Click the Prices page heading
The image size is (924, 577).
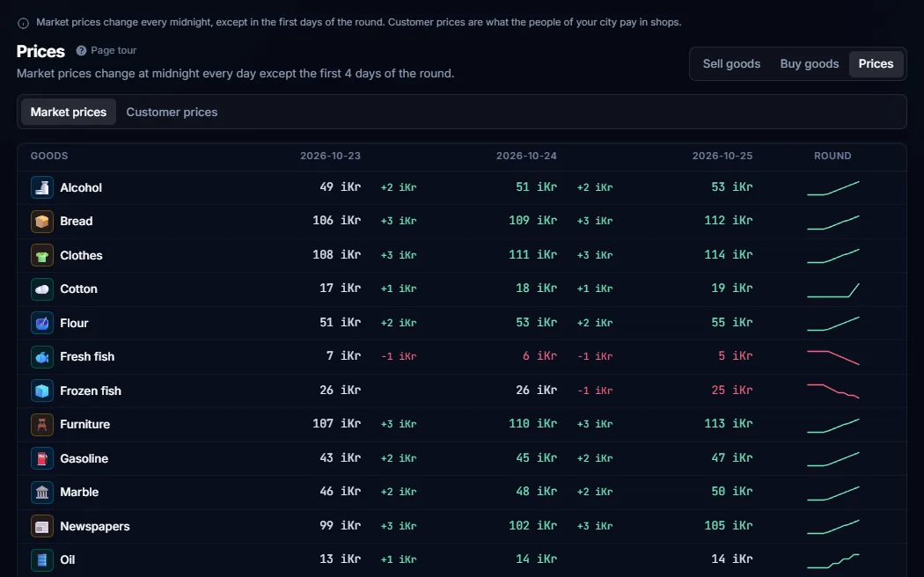(x=40, y=51)
